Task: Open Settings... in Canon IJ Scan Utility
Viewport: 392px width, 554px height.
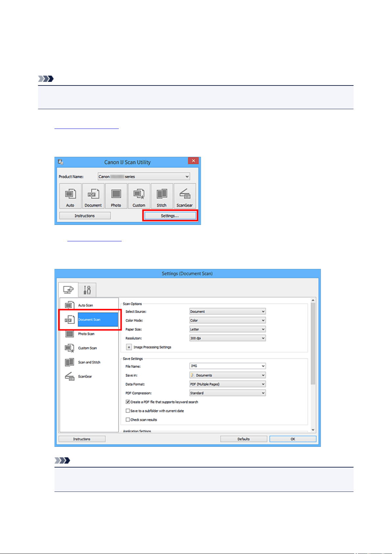Action: coord(170,216)
